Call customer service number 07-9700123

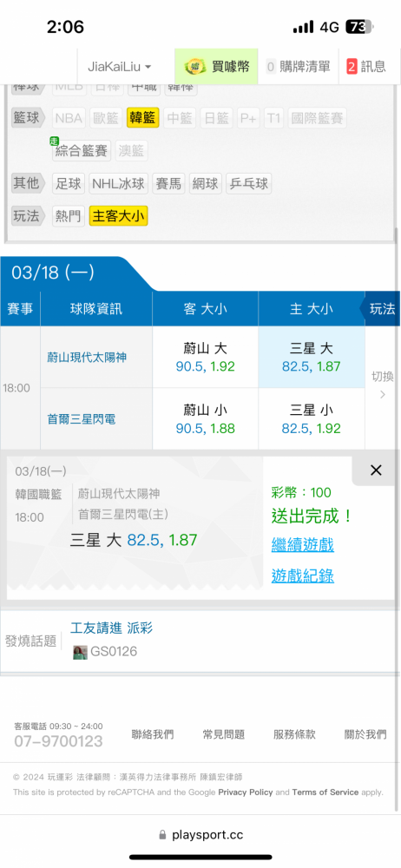58,742
